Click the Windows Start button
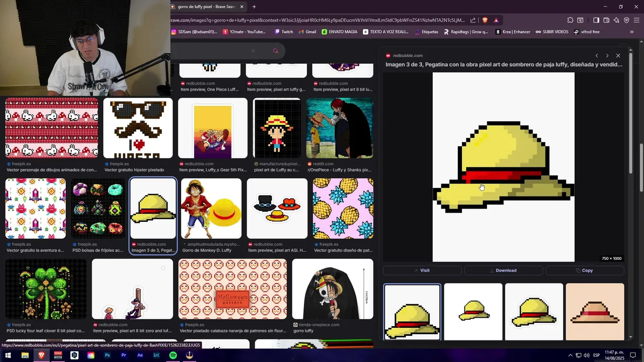Viewport: 644px width, 362px height. point(8,355)
